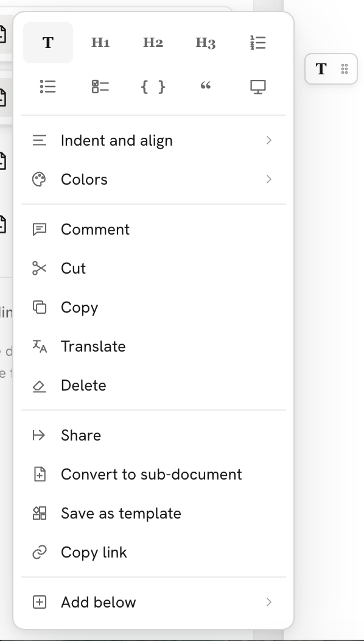Click the chain link icon beside Copy link
The width and height of the screenshot is (364, 641).
pos(39,552)
